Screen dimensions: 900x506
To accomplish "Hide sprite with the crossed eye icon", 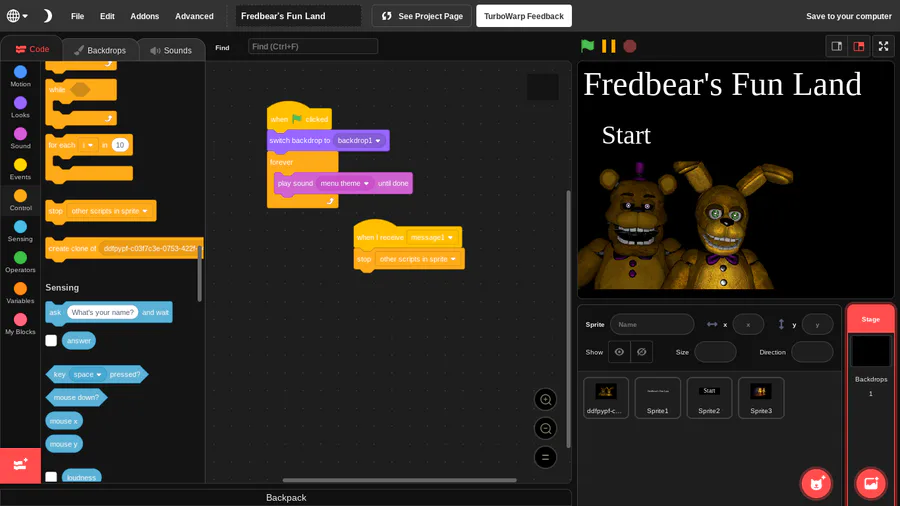I will click(x=641, y=352).
